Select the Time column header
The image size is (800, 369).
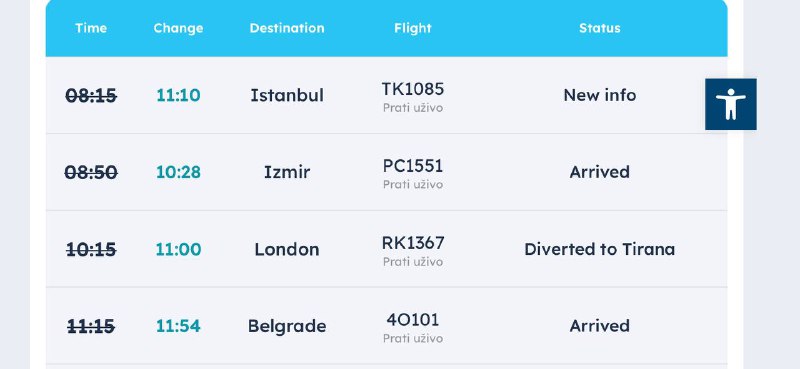[91, 28]
